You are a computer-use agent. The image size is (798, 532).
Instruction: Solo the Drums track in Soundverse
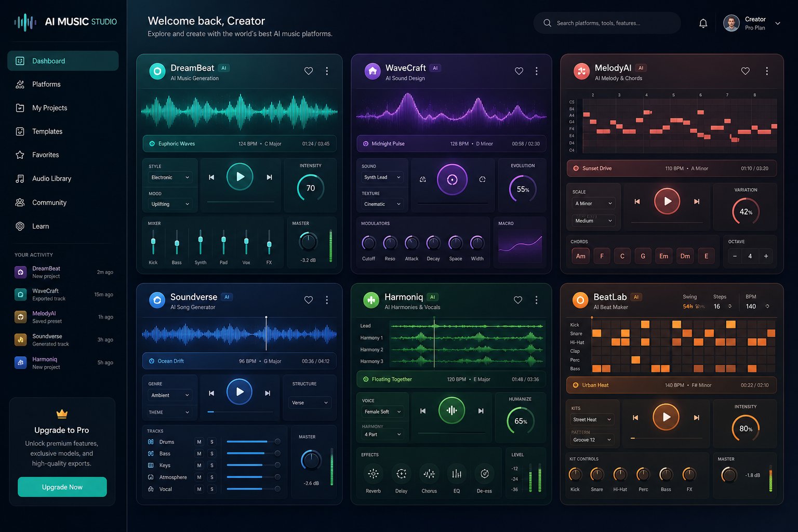click(211, 442)
